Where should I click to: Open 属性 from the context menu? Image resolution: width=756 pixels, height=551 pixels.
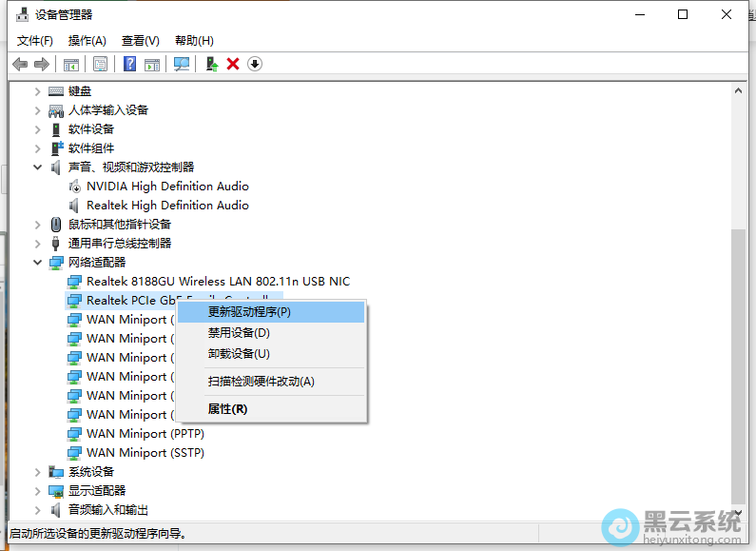(227, 409)
